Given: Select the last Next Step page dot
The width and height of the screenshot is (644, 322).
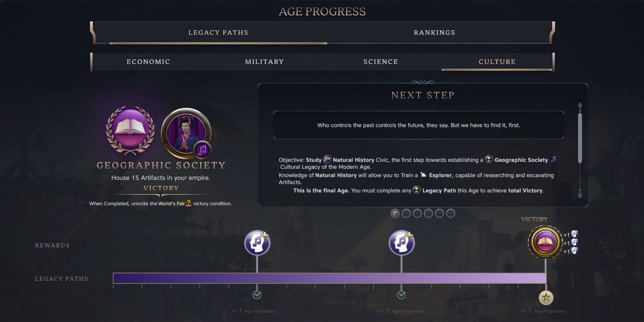Looking at the screenshot, I should [451, 213].
